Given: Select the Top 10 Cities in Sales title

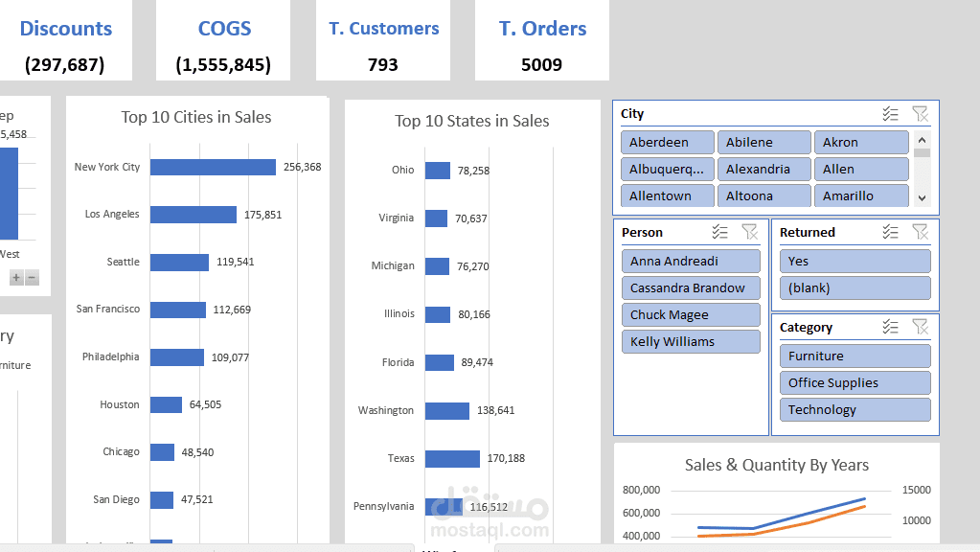Looking at the screenshot, I should [x=196, y=118].
